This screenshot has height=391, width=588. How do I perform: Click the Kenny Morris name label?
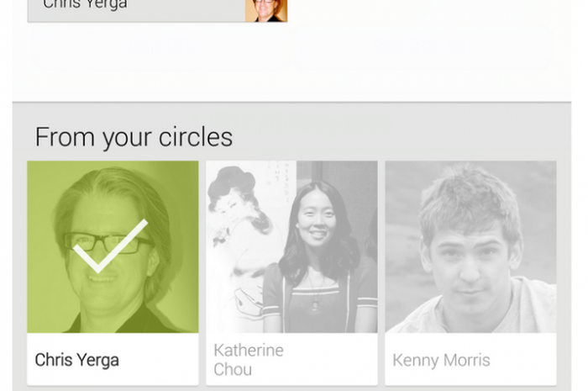(441, 361)
